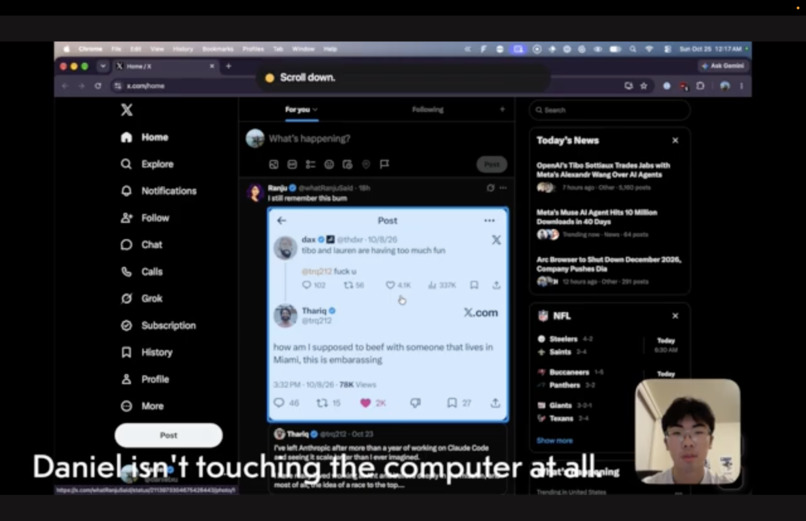Bookmark this page with the star icon

[x=644, y=86]
